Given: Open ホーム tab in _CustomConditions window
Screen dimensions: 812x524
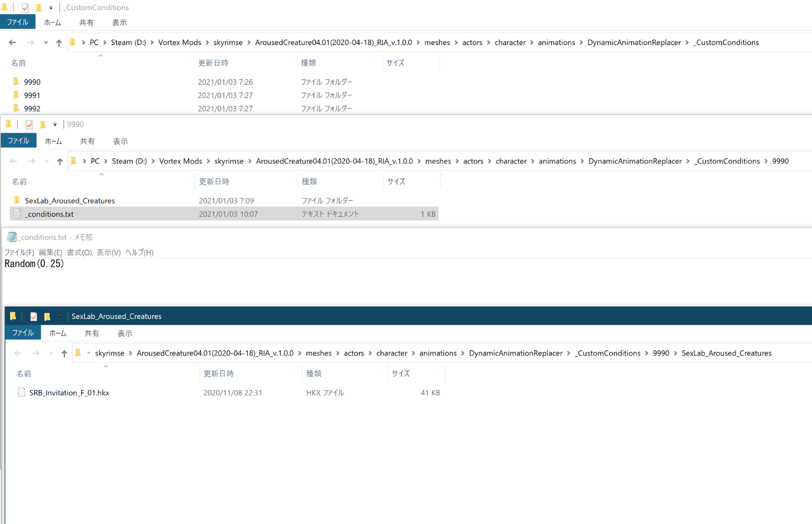Looking at the screenshot, I should [52, 22].
